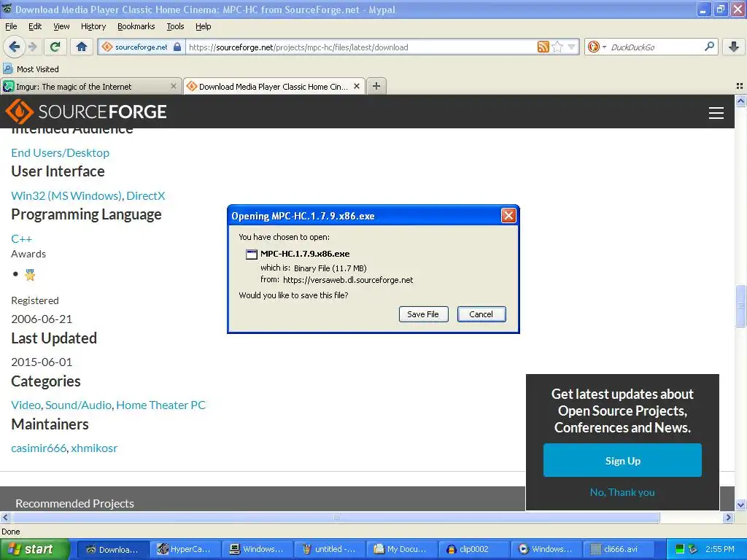Click the search magnifier icon

709,47
